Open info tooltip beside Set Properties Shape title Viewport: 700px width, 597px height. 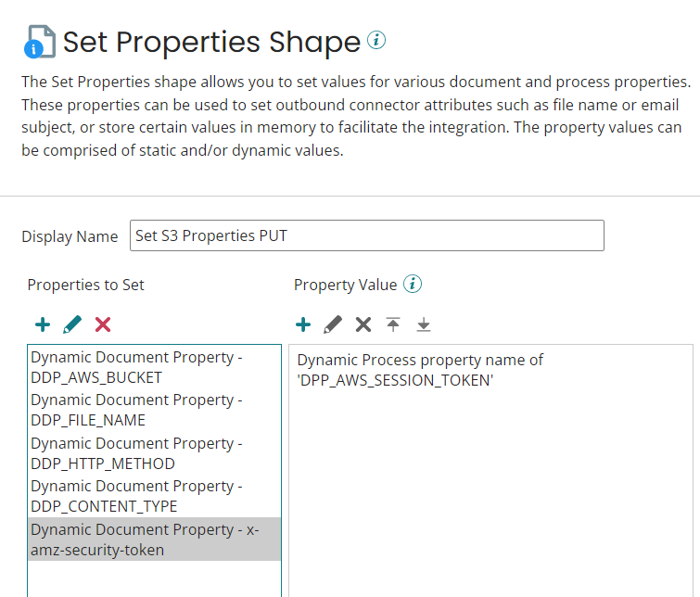click(x=376, y=40)
